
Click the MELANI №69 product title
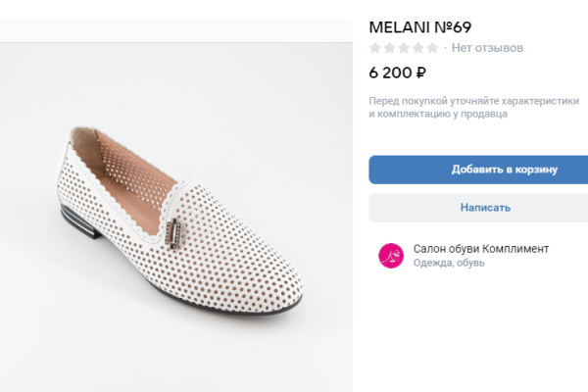[426, 26]
